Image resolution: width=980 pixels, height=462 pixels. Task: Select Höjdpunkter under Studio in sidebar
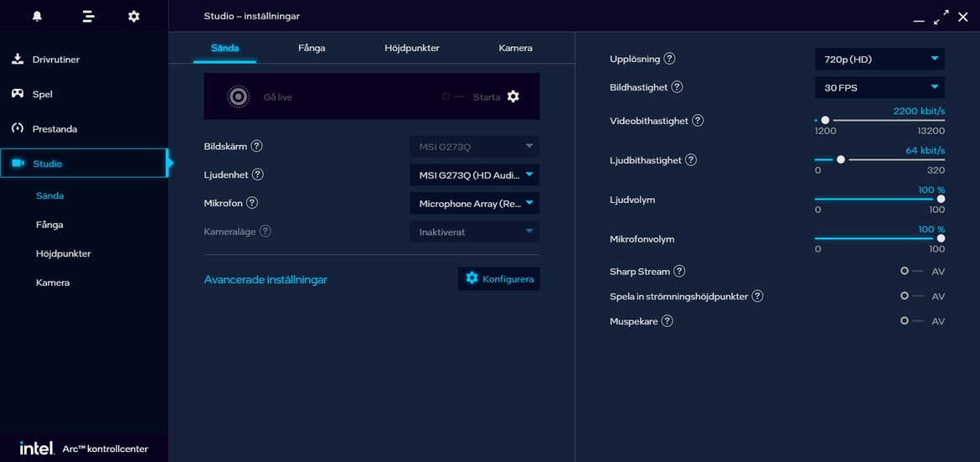coord(64,253)
